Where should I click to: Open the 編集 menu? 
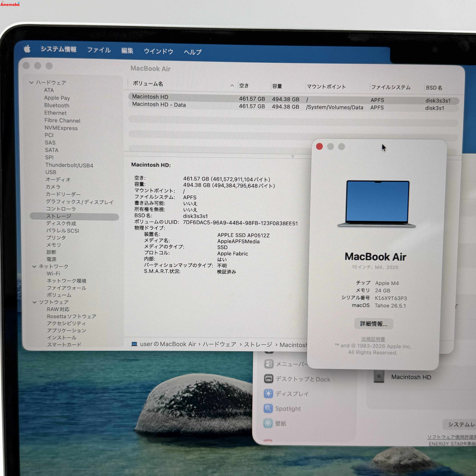point(127,51)
